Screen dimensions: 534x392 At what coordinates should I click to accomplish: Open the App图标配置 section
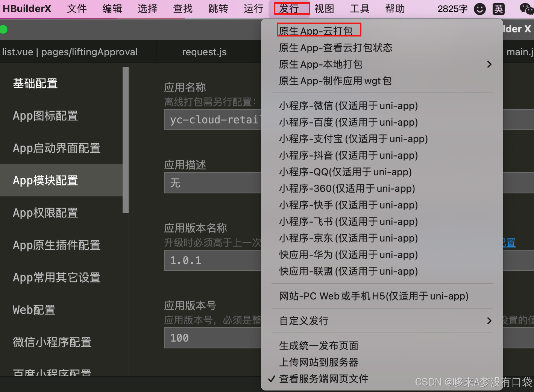click(x=45, y=116)
